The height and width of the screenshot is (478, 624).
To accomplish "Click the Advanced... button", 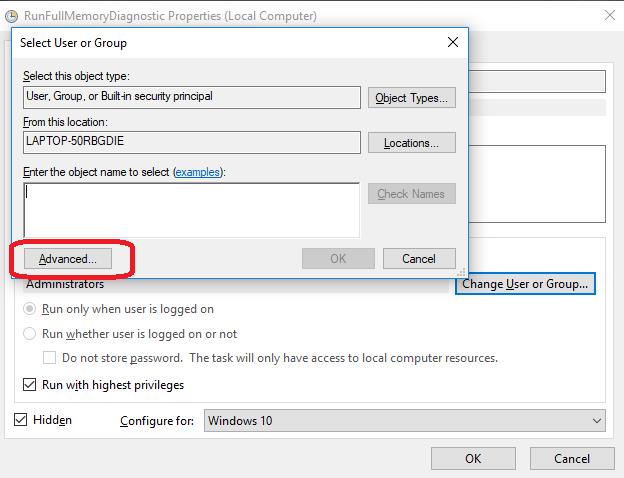I will pyautogui.click(x=68, y=259).
